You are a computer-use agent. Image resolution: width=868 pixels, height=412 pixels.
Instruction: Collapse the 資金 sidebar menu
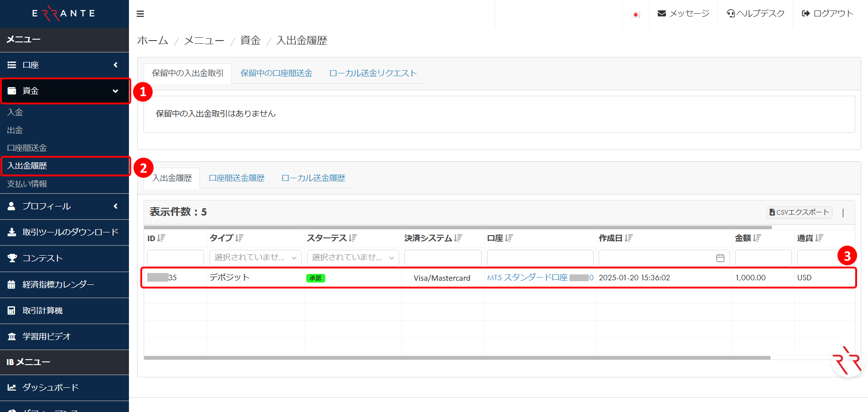tap(65, 91)
